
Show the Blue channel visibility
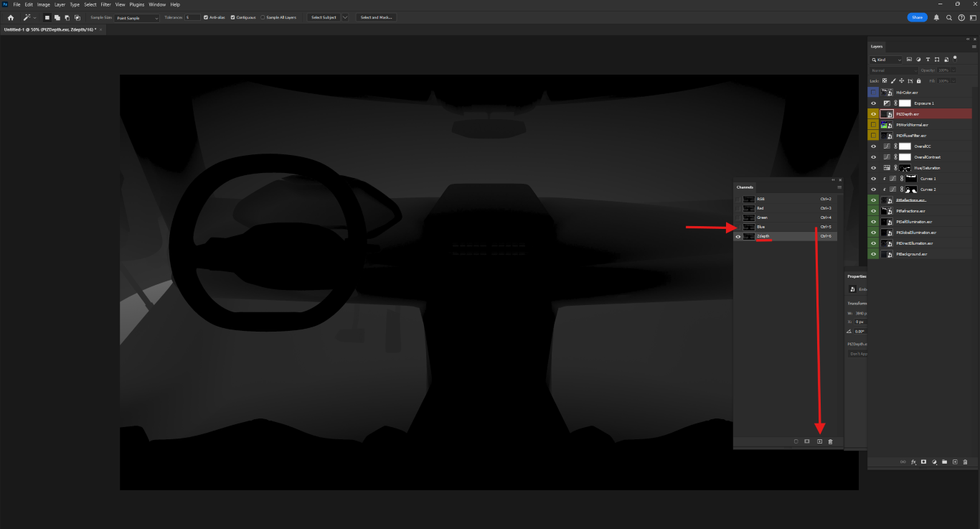pos(738,227)
